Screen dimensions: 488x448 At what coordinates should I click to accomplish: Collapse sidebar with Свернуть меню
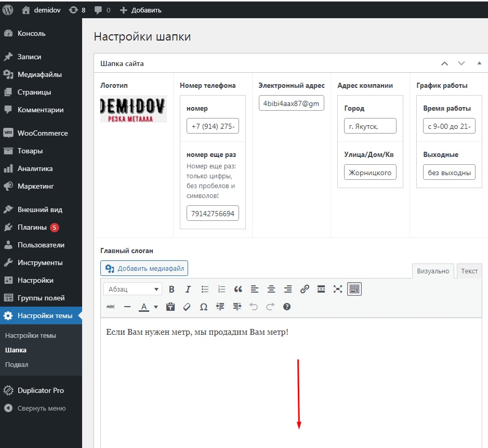pos(41,408)
